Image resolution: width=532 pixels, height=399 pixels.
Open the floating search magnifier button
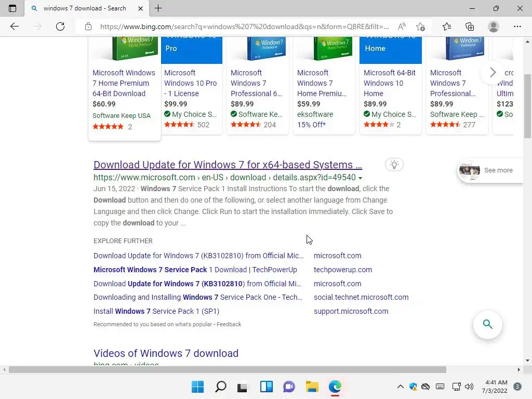click(x=487, y=324)
